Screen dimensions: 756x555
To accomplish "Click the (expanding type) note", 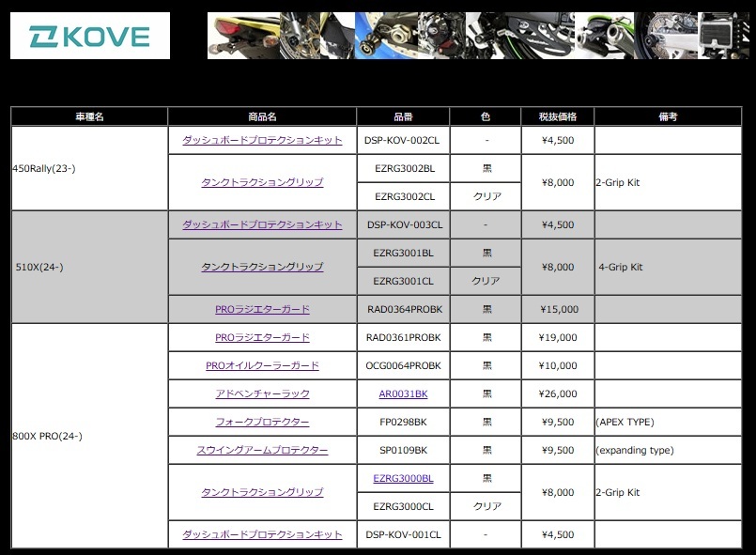I will click(635, 450).
